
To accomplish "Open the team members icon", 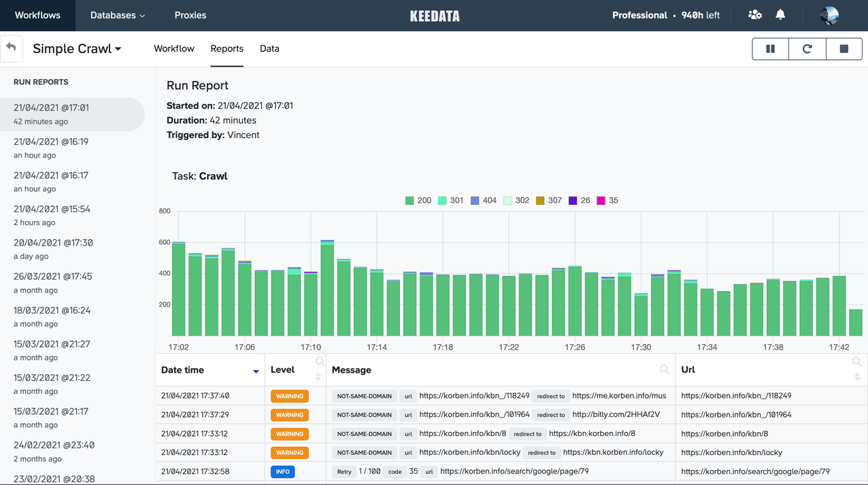I will [x=754, y=15].
